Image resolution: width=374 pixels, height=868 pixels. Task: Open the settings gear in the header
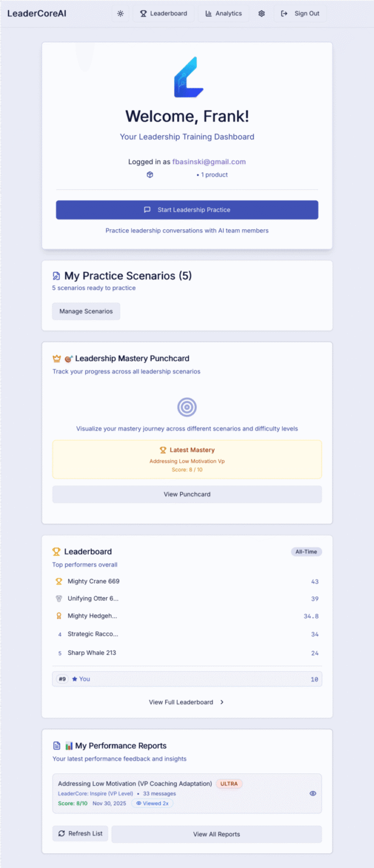pos(262,14)
